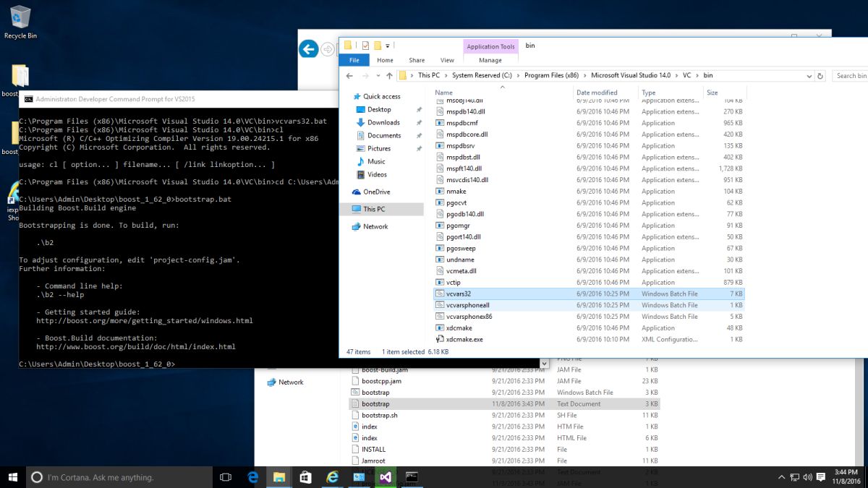This screenshot has height=488, width=868.
Task: Switch to File Explorer taskbar icon
Action: [x=279, y=477]
